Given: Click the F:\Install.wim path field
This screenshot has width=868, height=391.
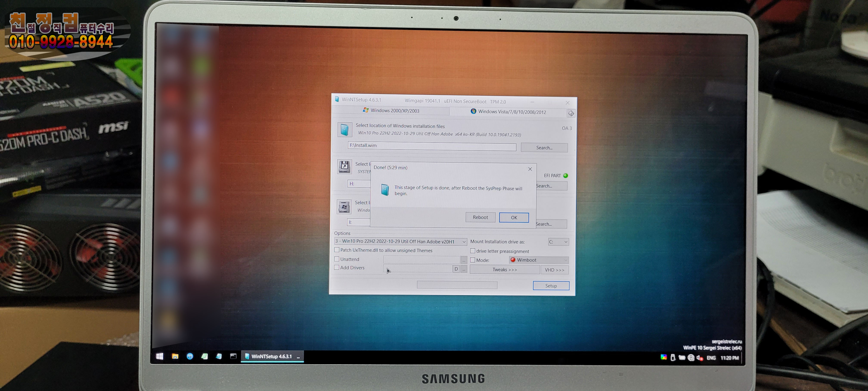Looking at the screenshot, I should click(x=431, y=146).
